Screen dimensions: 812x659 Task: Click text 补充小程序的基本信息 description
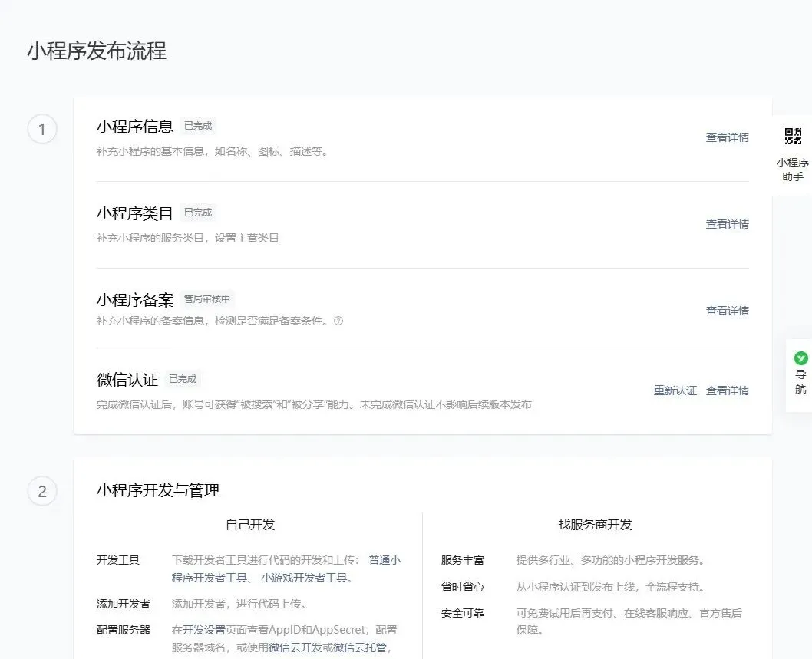click(x=212, y=151)
